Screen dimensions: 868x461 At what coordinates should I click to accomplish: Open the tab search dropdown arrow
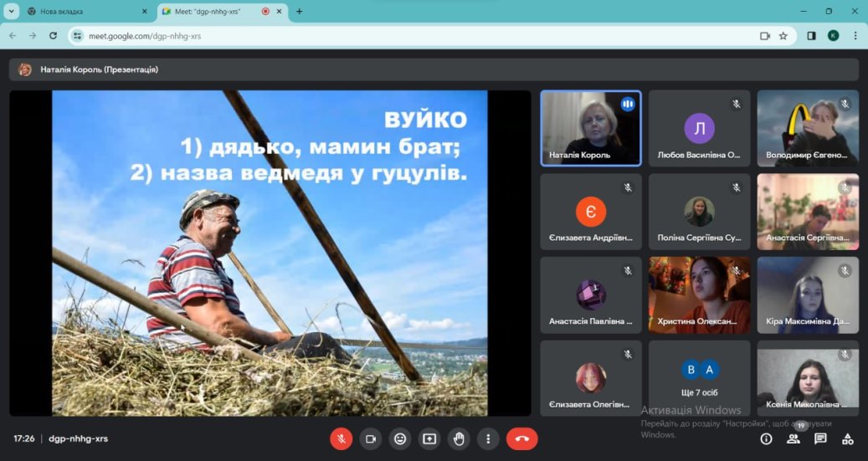pos(11,11)
